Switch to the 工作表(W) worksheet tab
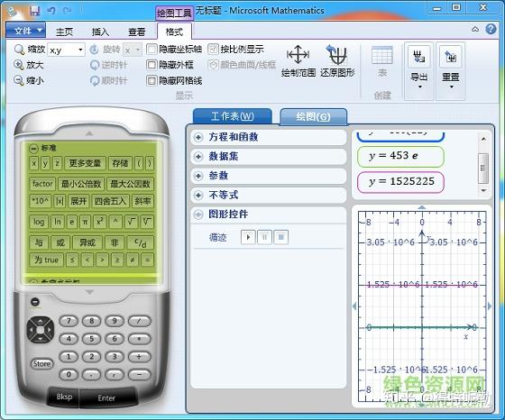Image resolution: width=505 pixels, height=420 pixels. point(233,116)
